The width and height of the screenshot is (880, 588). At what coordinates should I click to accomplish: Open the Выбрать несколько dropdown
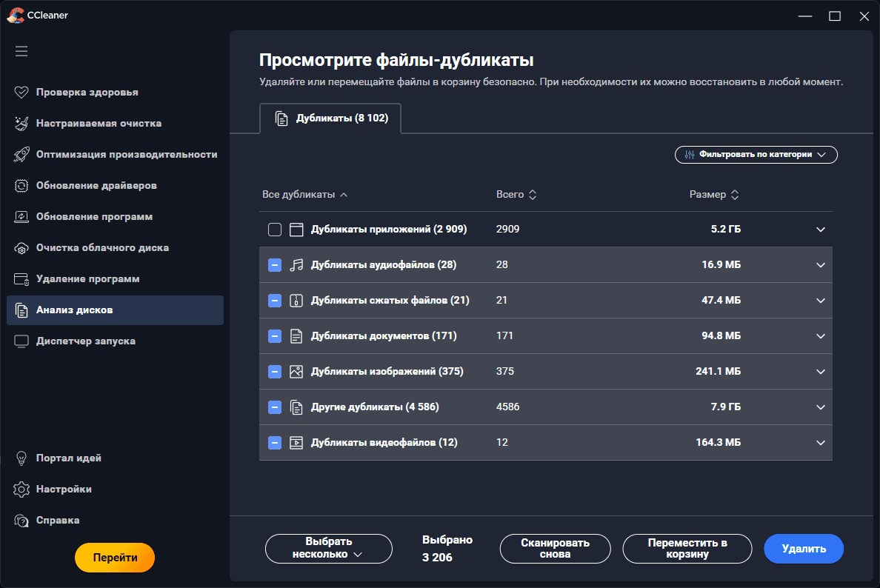(328, 548)
